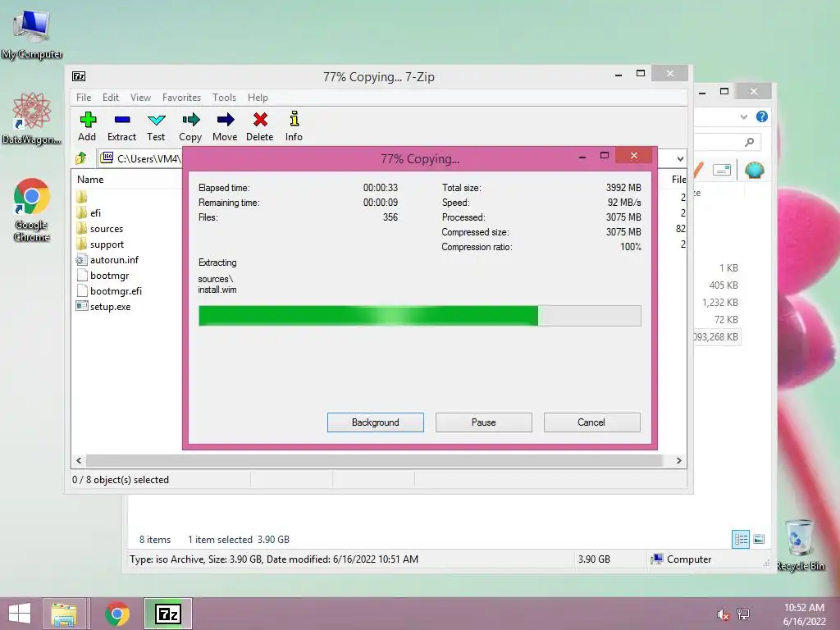
Task: Click the Extract toolbar icon
Action: tap(121, 126)
